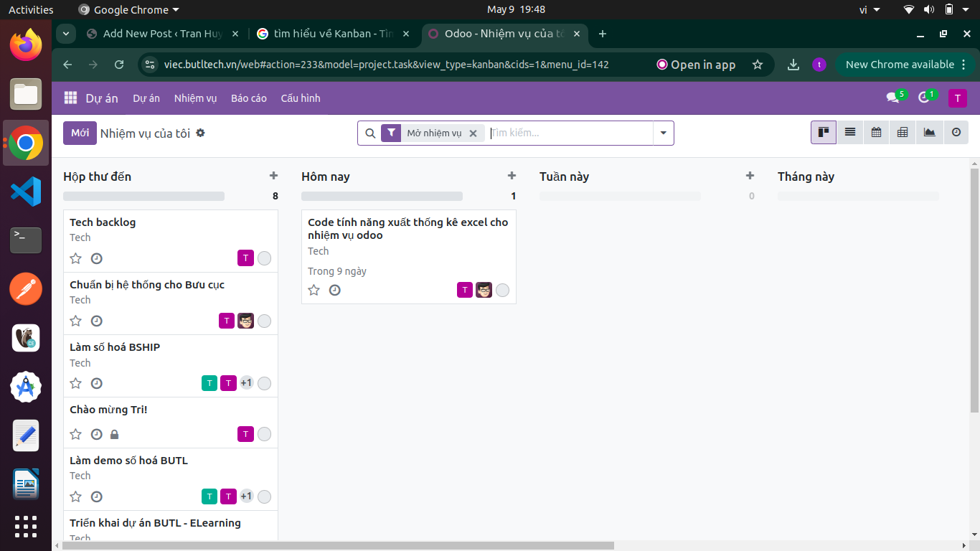
Task: Star the Làm số hoá BSHIP task
Action: (x=75, y=383)
